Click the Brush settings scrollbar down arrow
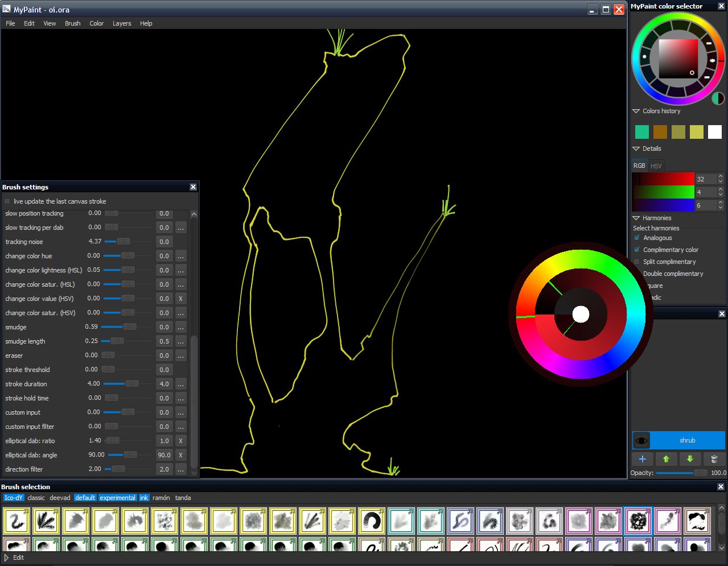The height and width of the screenshot is (566, 728). [194, 472]
